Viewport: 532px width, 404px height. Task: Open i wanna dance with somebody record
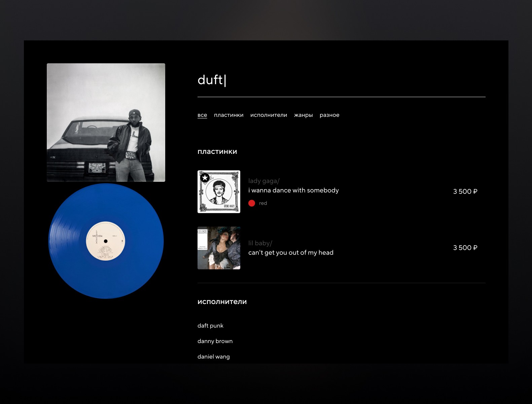(293, 190)
